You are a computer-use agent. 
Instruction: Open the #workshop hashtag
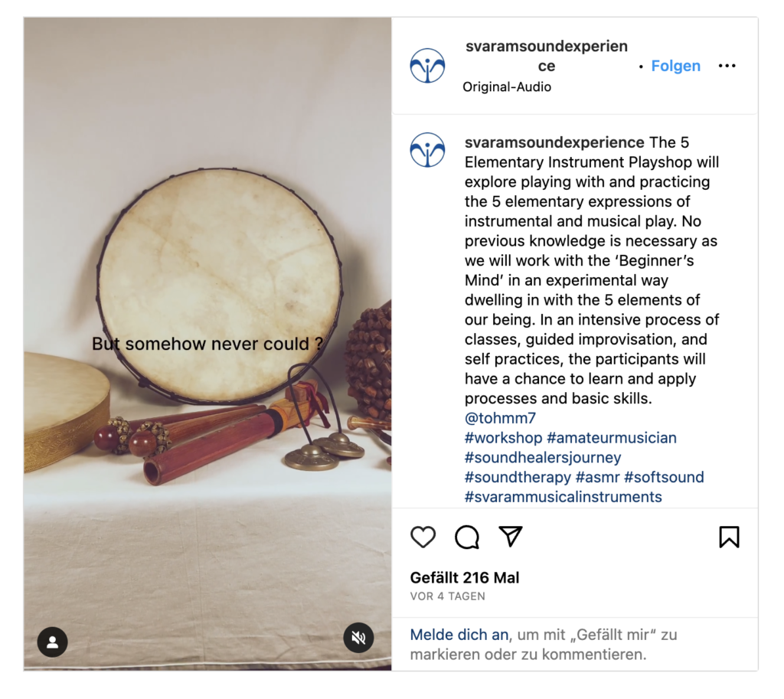[503, 437]
